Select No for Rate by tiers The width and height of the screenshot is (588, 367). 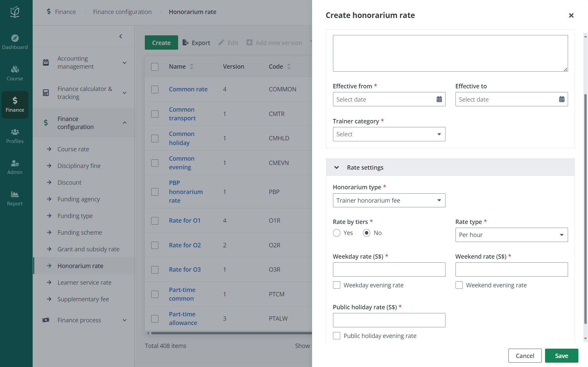(367, 233)
